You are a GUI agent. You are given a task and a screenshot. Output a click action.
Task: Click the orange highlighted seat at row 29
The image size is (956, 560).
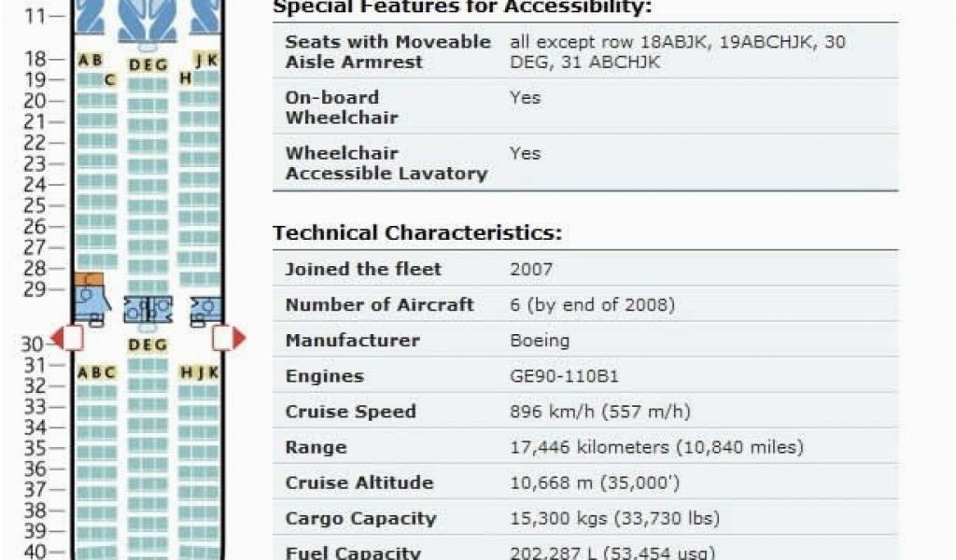coord(89,279)
